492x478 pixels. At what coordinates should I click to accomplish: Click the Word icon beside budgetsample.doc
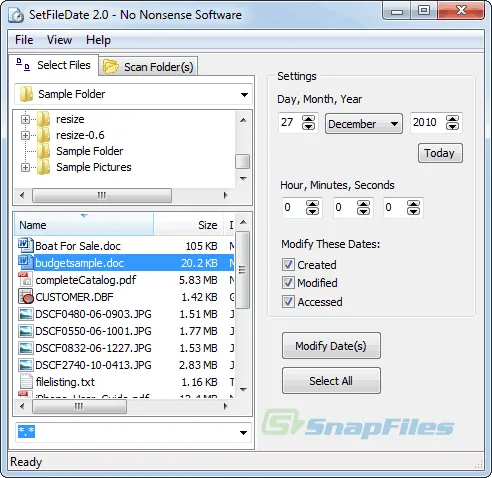(x=25, y=262)
